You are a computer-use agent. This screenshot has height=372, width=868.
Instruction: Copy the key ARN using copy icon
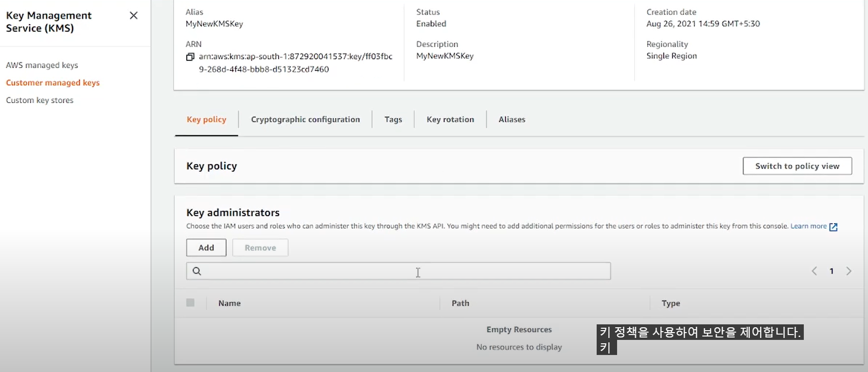pyautogui.click(x=190, y=57)
